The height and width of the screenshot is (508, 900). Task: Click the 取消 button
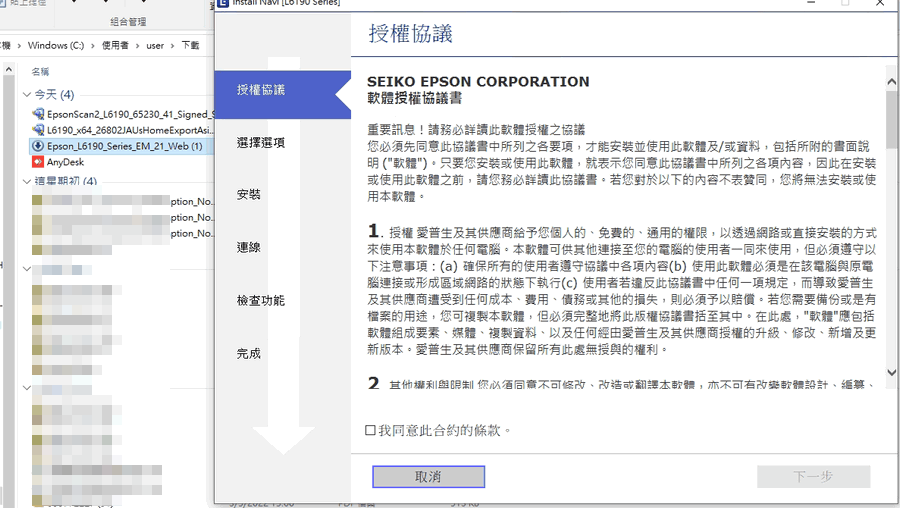coord(428,477)
